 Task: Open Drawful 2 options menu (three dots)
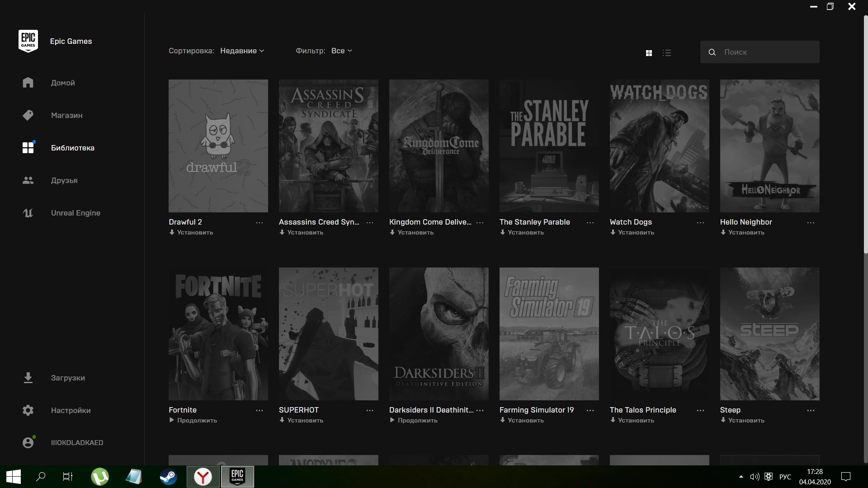pos(259,223)
